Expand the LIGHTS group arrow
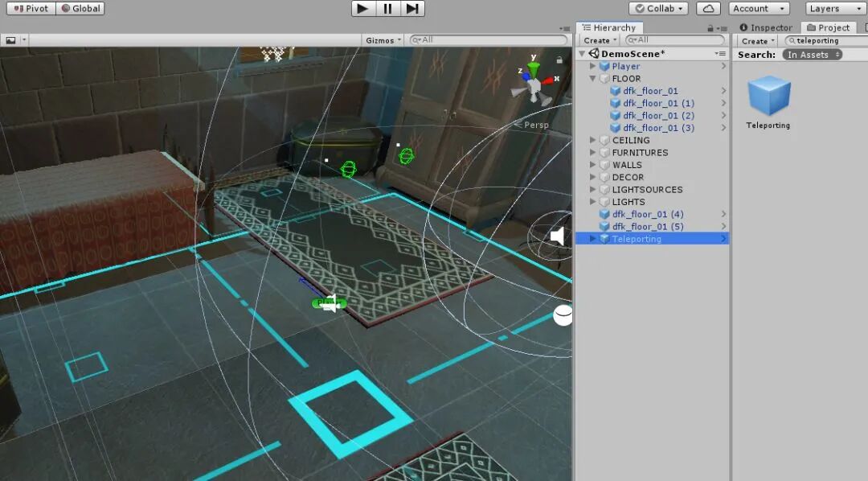 point(593,202)
